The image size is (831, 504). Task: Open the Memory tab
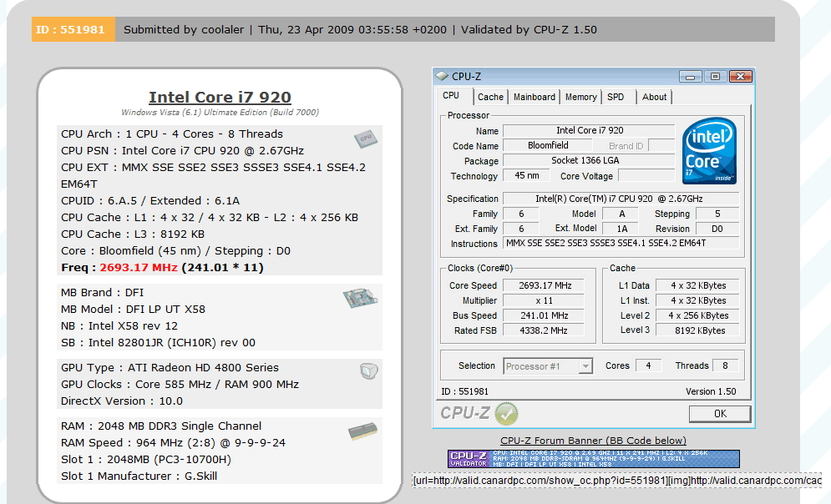pos(580,97)
